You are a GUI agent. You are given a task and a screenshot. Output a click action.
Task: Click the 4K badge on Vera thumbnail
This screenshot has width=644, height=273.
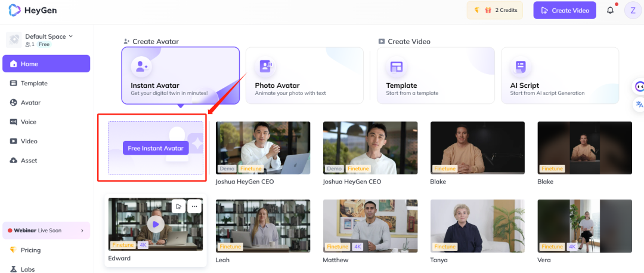(x=572, y=247)
